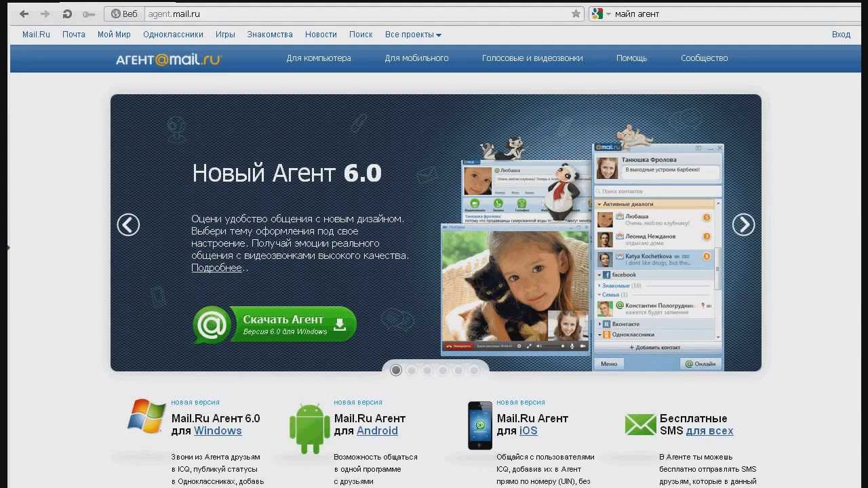Click the green 'Скачать Агент' button
This screenshot has width=868, height=488.
point(275,325)
